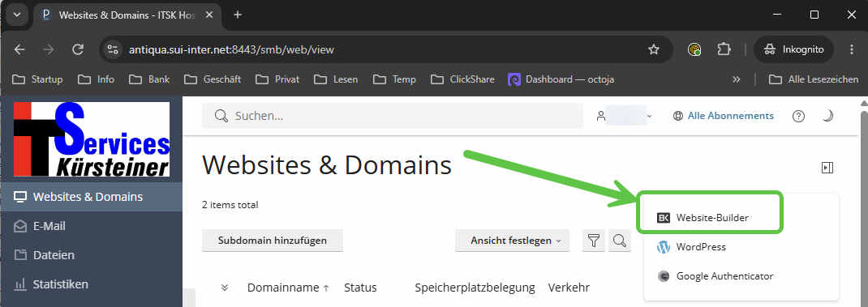Open Bank bookmark folder
The height and width of the screenshot is (307, 868).
click(x=149, y=79)
